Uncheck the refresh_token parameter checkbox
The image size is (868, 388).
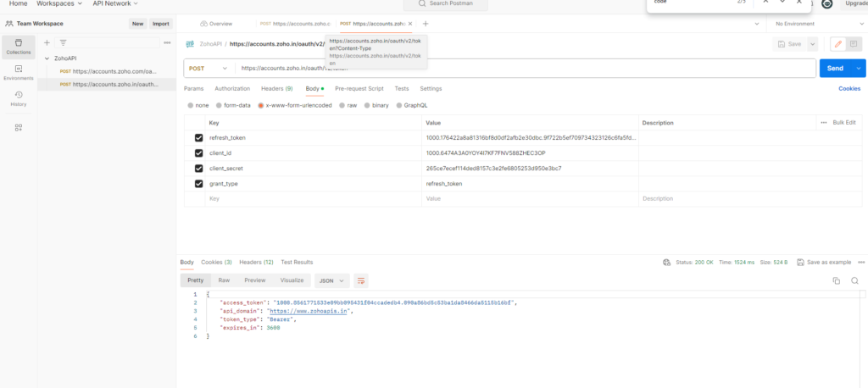tap(199, 137)
